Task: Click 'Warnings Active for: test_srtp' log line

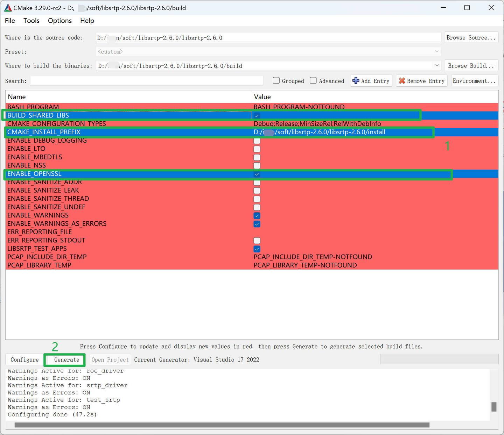Action: pos(64,400)
